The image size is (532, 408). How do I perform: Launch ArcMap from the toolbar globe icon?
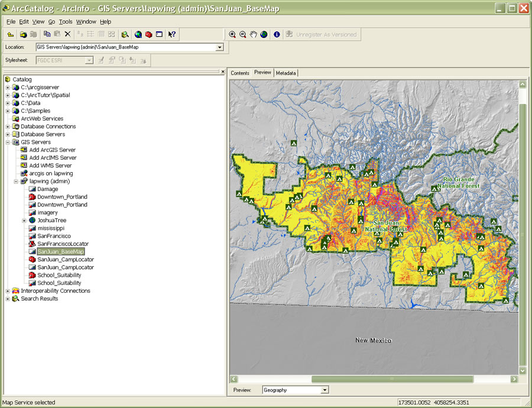[x=138, y=34]
